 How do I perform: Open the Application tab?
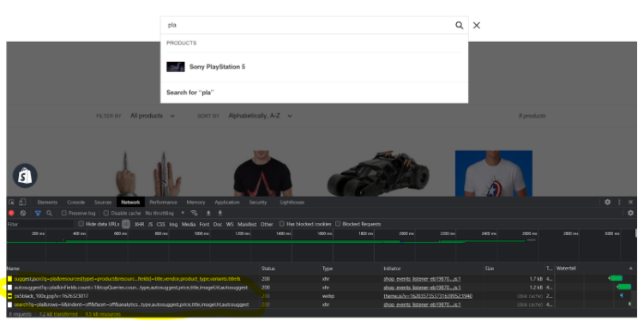tap(226, 203)
